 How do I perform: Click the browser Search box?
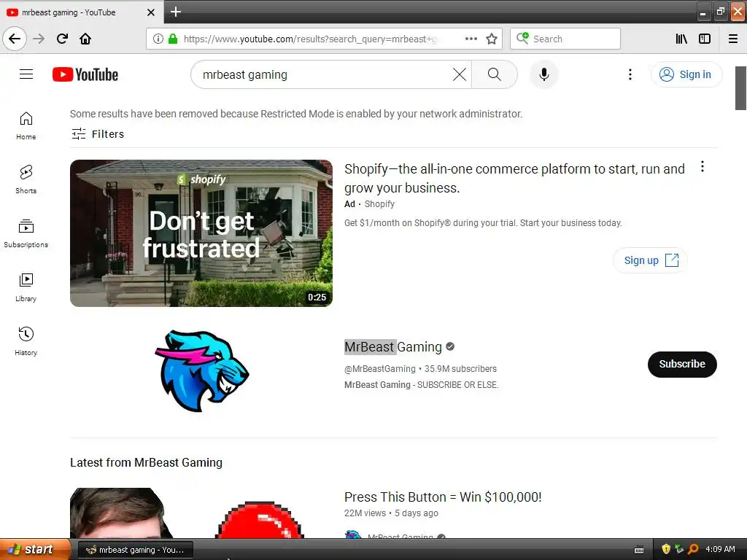pos(565,39)
